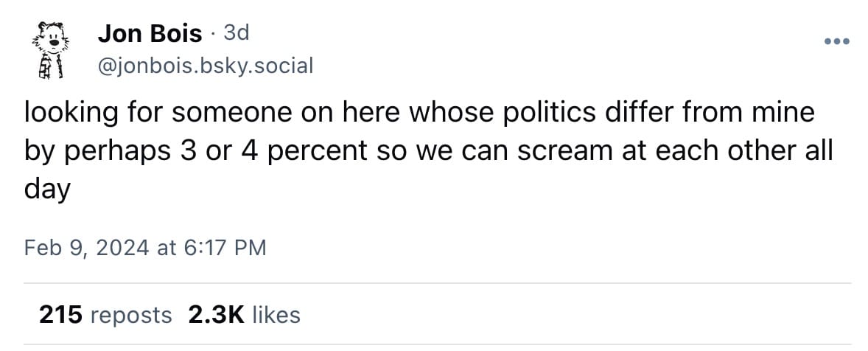Click the "Jon Bois" display name

[149, 33]
